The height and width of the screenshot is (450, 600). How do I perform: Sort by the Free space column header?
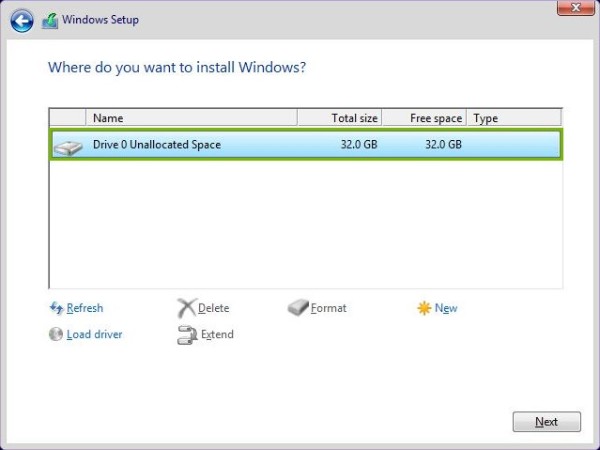coord(424,118)
